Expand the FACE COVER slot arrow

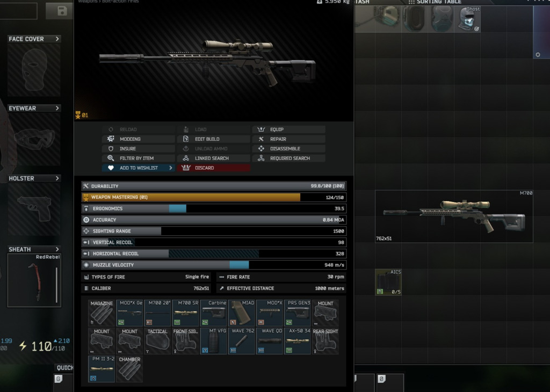[x=57, y=39]
